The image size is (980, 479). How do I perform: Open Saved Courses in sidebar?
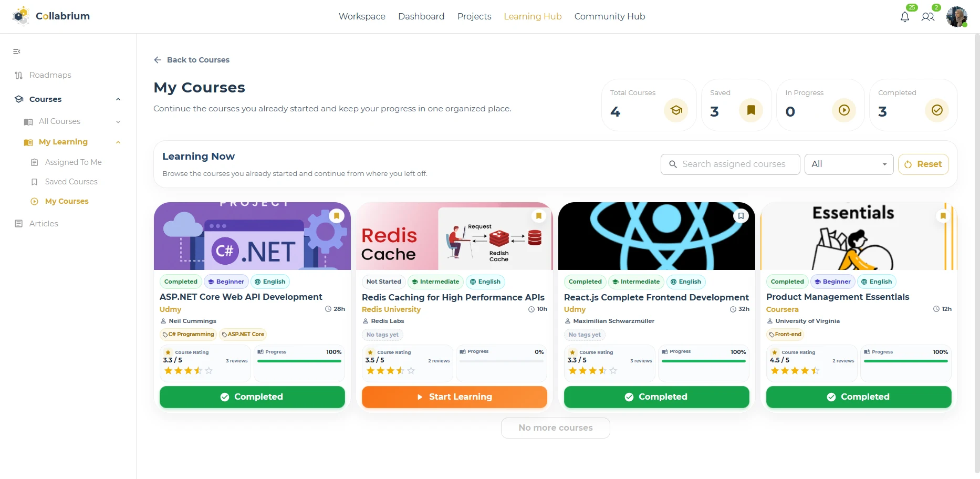tap(71, 182)
